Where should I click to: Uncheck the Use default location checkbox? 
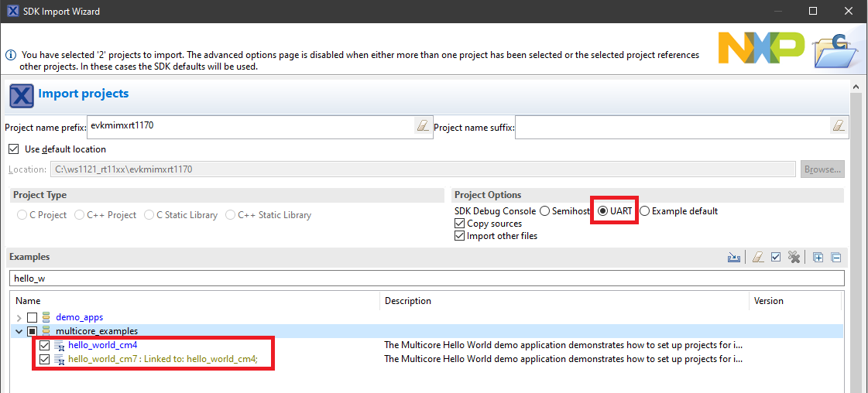[x=13, y=149]
